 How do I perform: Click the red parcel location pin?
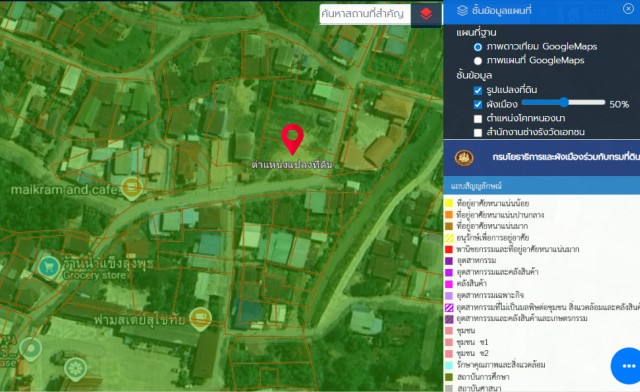pyautogui.click(x=292, y=139)
